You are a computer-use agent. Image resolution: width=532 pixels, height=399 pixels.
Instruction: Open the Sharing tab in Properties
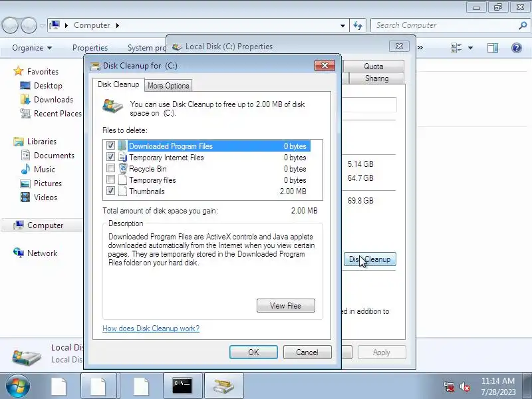(x=376, y=78)
